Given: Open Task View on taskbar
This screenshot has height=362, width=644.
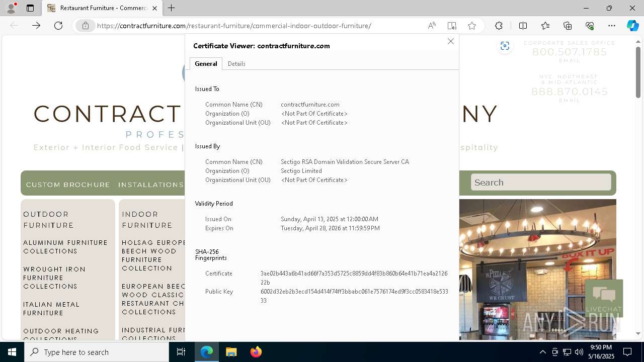Looking at the screenshot, I should (181, 352).
